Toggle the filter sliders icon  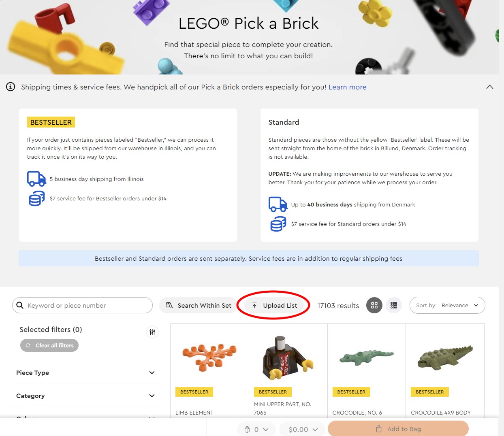tap(152, 332)
